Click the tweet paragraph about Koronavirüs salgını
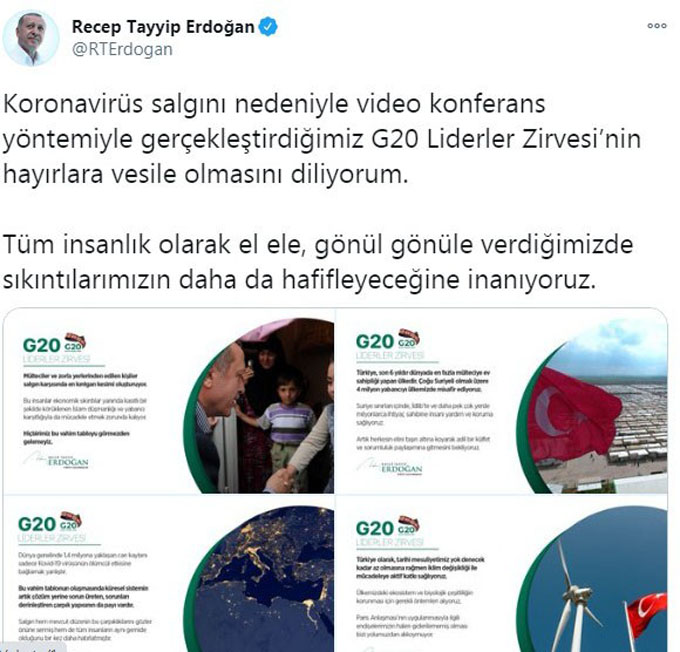Screen dimensions: 680x652 (322, 139)
